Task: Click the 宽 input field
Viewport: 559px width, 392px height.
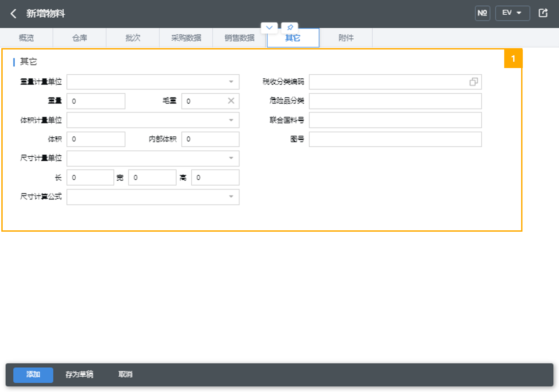Action: [x=152, y=178]
